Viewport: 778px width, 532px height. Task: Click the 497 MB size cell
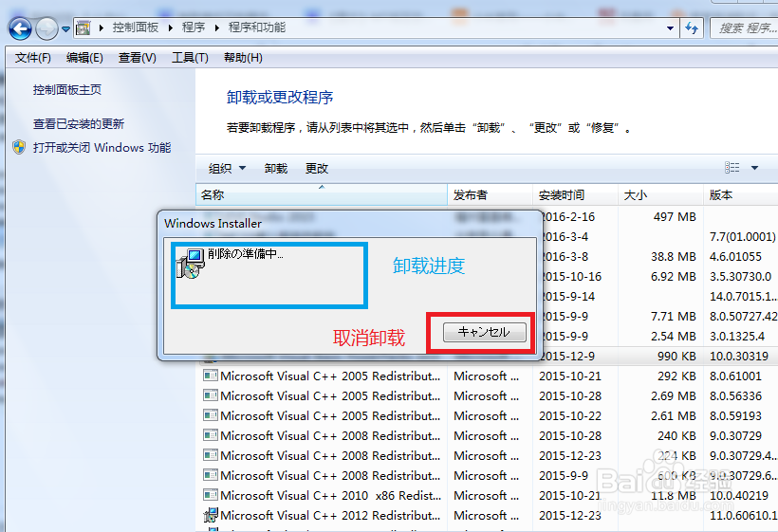(x=675, y=216)
